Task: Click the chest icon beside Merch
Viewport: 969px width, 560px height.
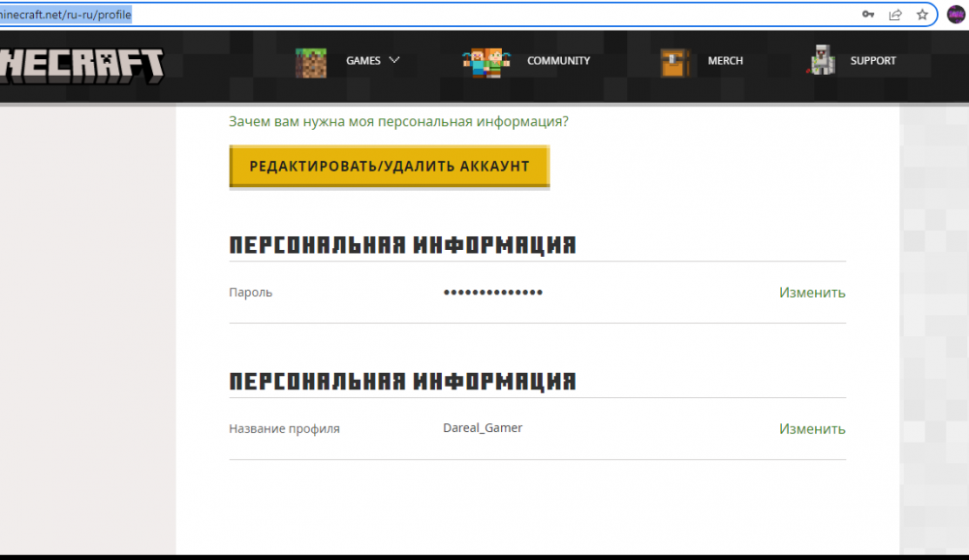Action: pyautogui.click(x=674, y=63)
